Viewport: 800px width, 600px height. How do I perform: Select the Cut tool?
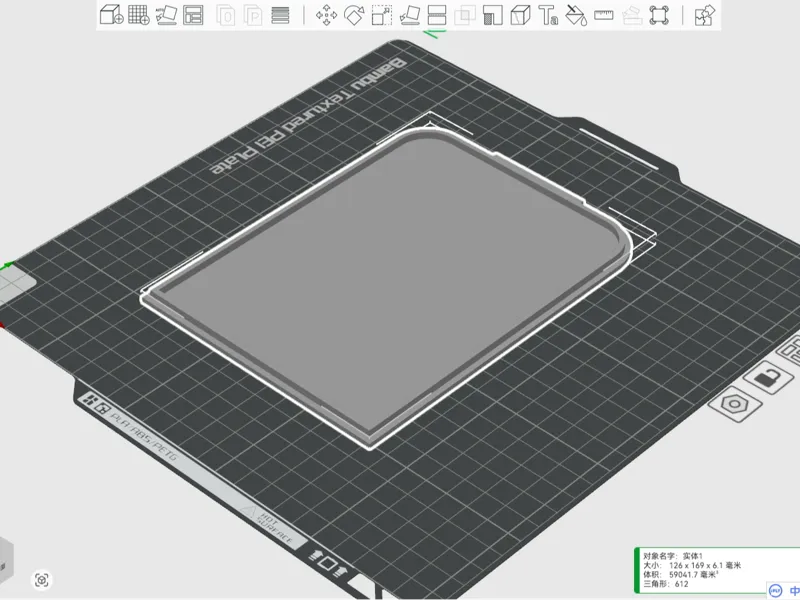coord(437,15)
